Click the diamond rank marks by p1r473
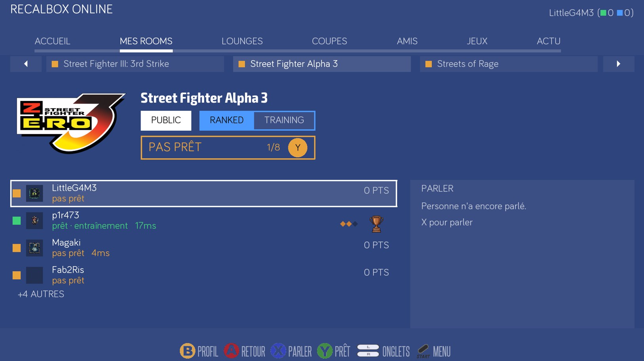The width and height of the screenshot is (644, 361). (349, 224)
